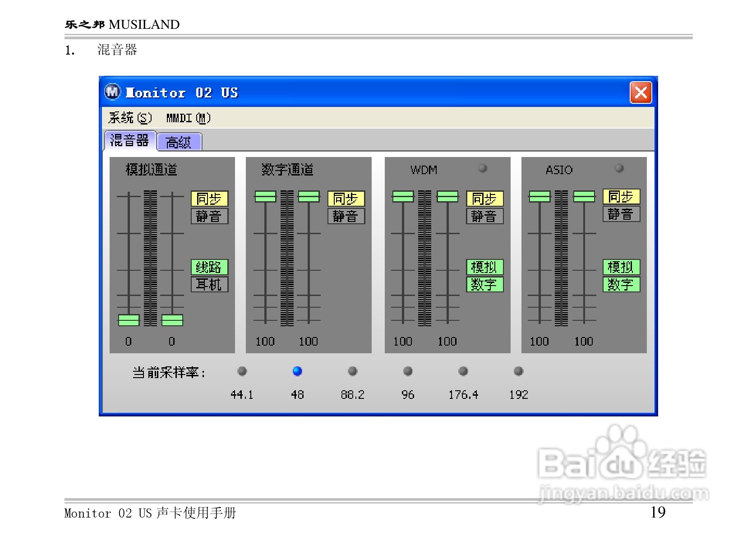Enable 同步 on the 数字通道 channel

pos(346,198)
